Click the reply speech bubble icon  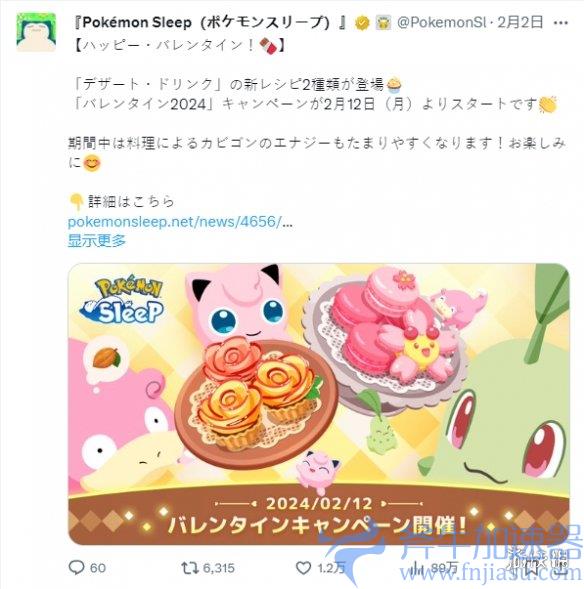tap(77, 567)
